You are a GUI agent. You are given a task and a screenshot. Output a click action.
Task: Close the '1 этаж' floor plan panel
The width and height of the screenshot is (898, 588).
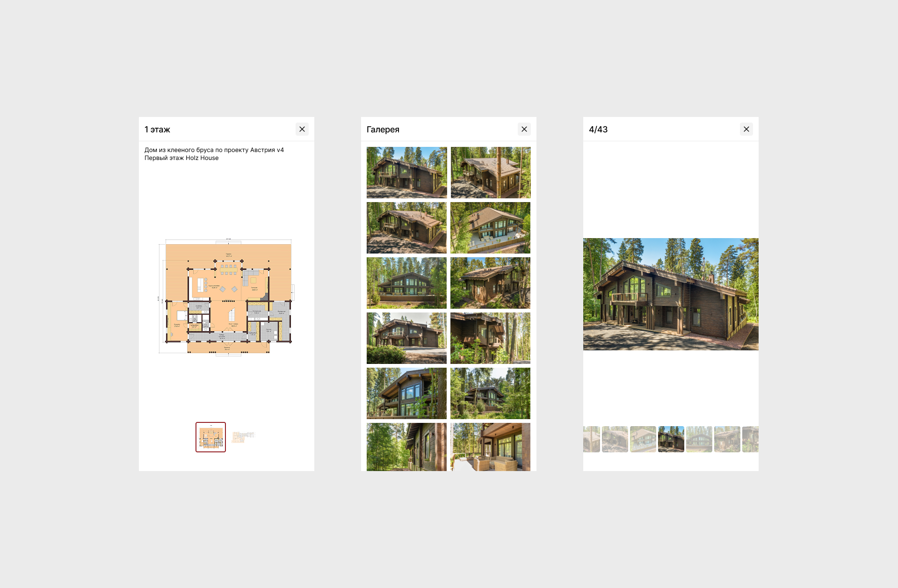302,129
